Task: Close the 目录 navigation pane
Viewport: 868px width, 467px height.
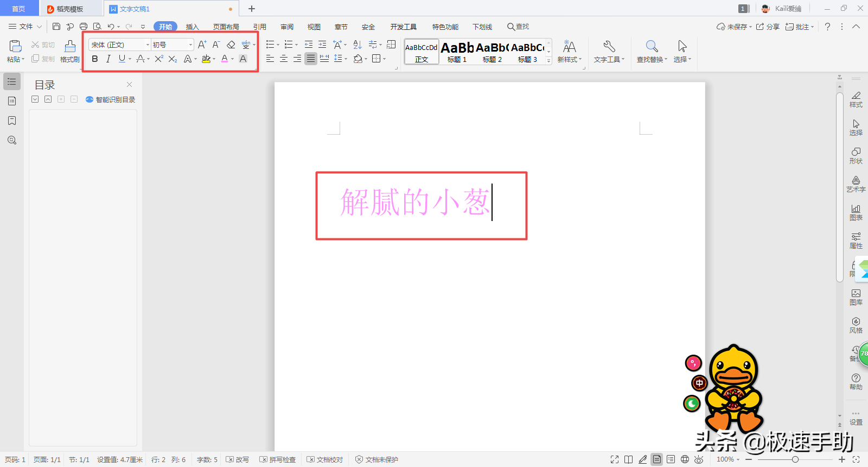Action: pos(129,84)
